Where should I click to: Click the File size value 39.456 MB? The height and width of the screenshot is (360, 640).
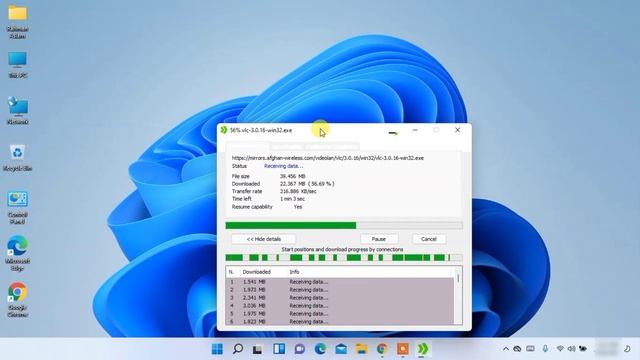[x=292, y=176]
